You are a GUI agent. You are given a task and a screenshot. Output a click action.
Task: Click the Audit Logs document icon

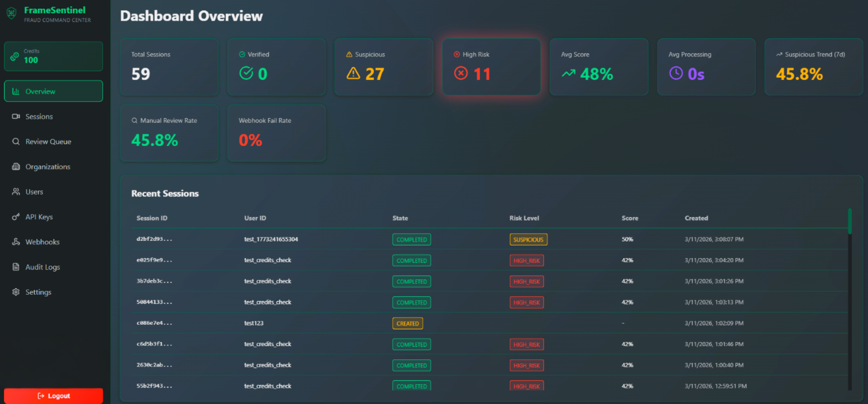(x=16, y=267)
